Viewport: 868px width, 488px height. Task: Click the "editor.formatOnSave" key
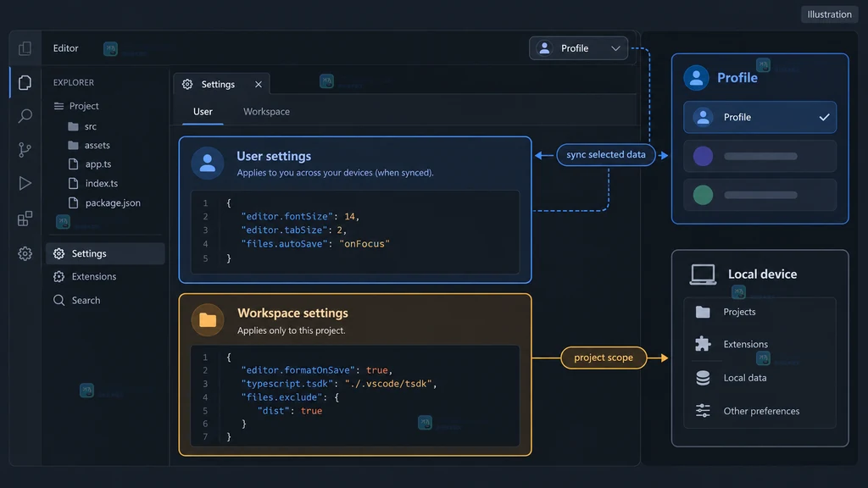point(298,370)
